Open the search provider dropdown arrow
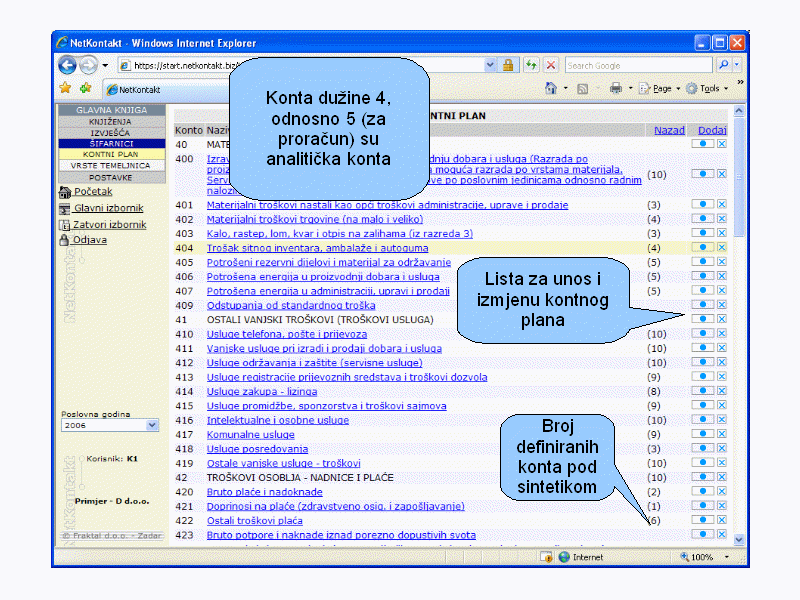The image size is (800, 600). pos(737,65)
